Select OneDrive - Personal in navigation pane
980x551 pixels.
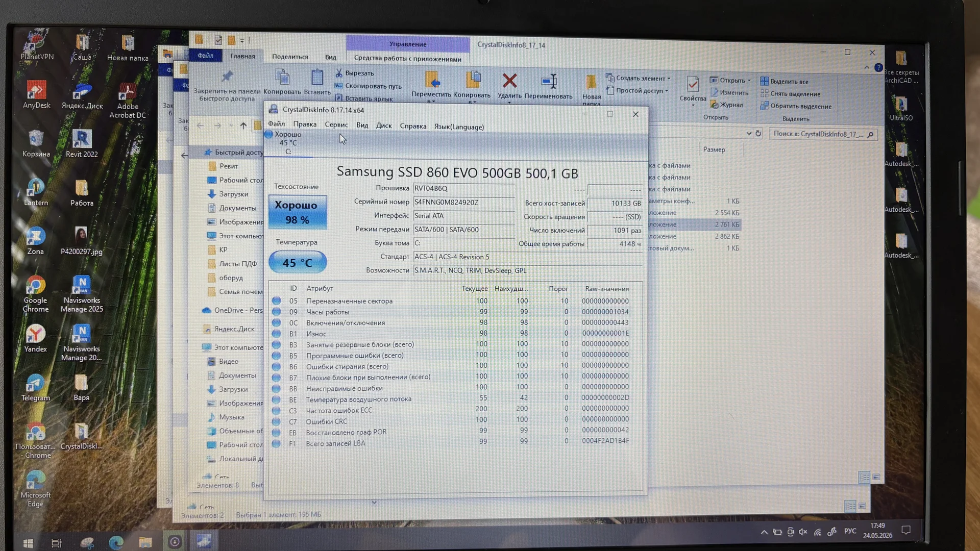click(232, 310)
